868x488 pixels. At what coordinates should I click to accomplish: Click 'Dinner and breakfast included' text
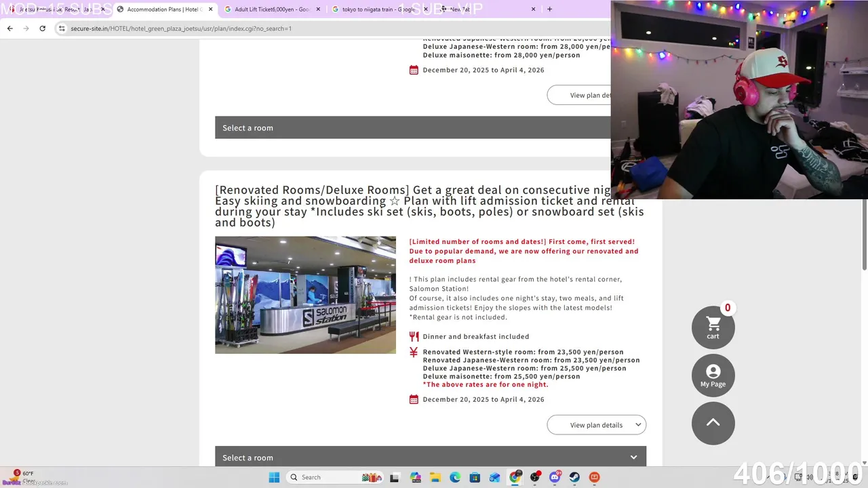pyautogui.click(x=476, y=336)
